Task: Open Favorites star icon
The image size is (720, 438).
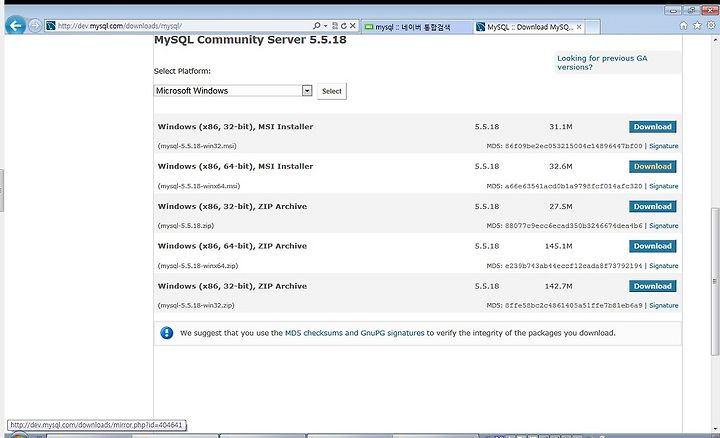Action: click(x=697, y=26)
